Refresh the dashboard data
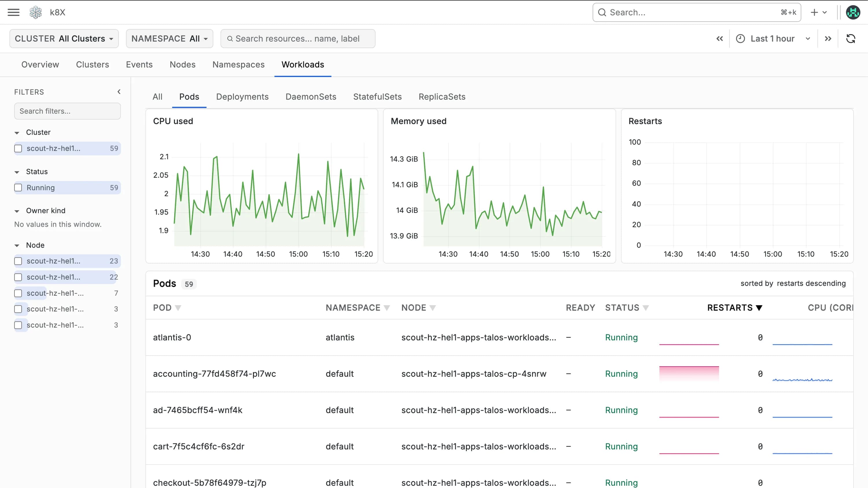868x488 pixels. click(x=850, y=39)
